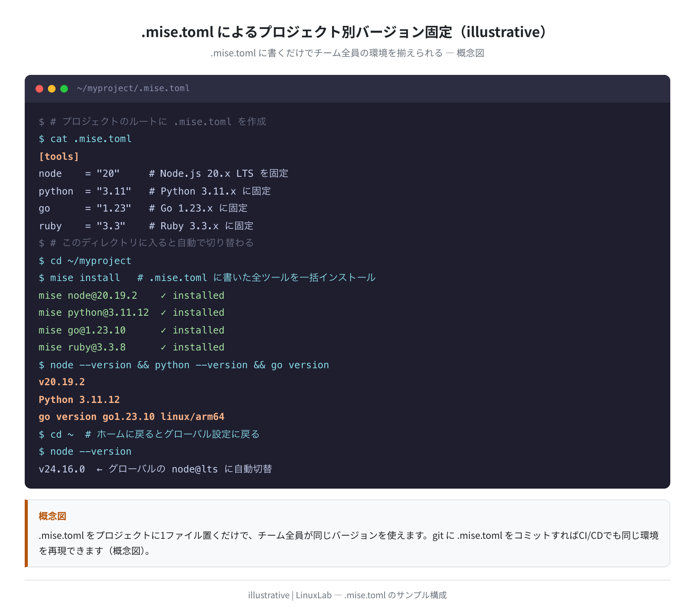The height and width of the screenshot is (616, 695).
Task: Click the 'Python 3.11.12' output line
Action: click(x=79, y=399)
